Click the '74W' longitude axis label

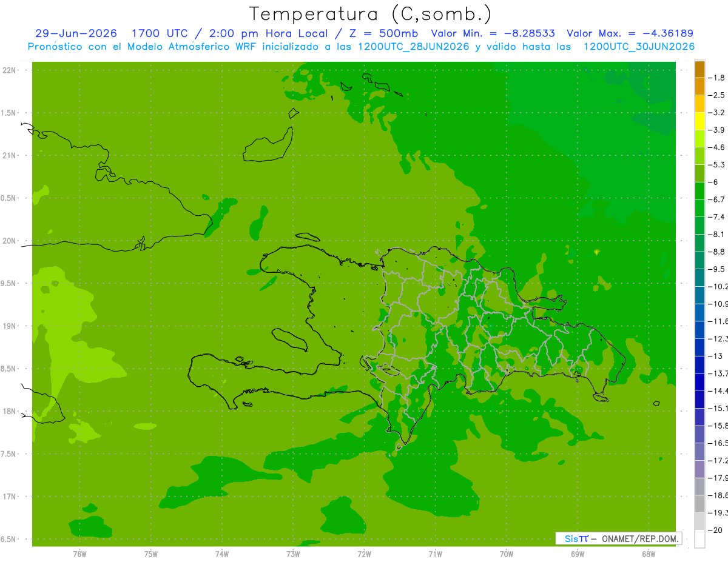[222, 554]
